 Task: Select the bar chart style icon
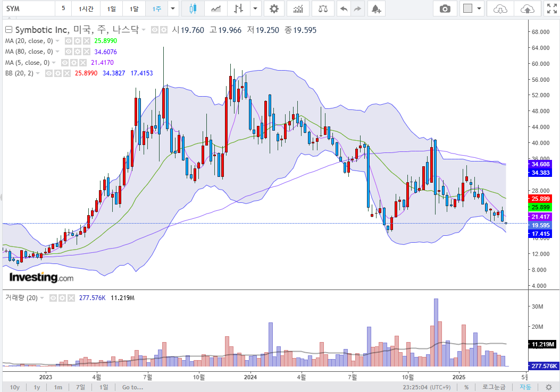click(x=239, y=8)
